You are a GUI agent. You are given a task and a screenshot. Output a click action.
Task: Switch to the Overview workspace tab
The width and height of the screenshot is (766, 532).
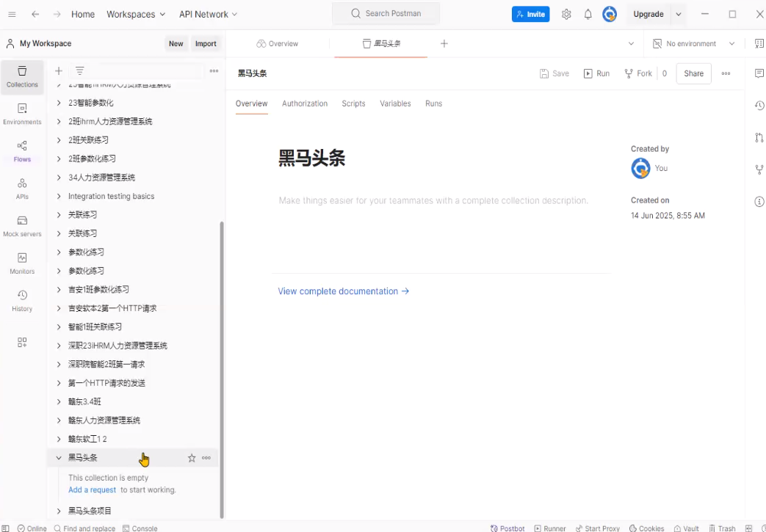tap(278, 43)
